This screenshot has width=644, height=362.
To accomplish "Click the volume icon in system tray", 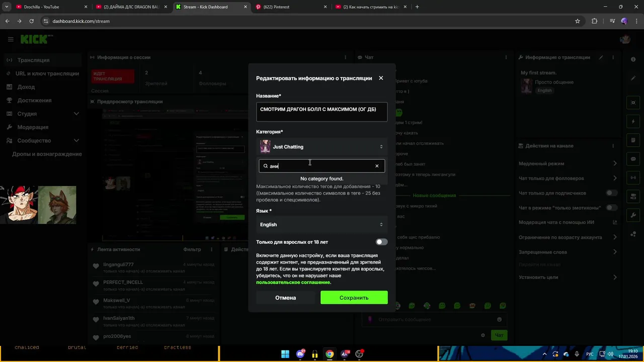I will coord(611,354).
